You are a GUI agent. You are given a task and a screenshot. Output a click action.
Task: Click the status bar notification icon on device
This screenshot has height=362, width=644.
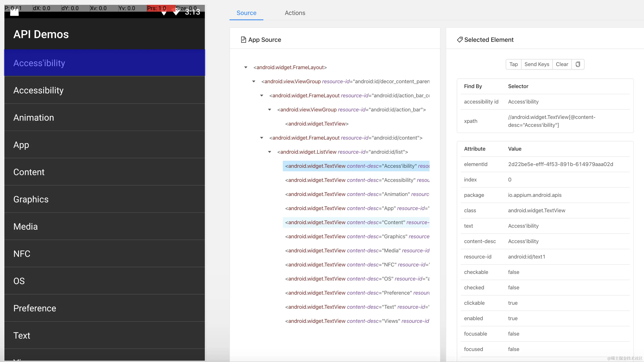(14, 13)
